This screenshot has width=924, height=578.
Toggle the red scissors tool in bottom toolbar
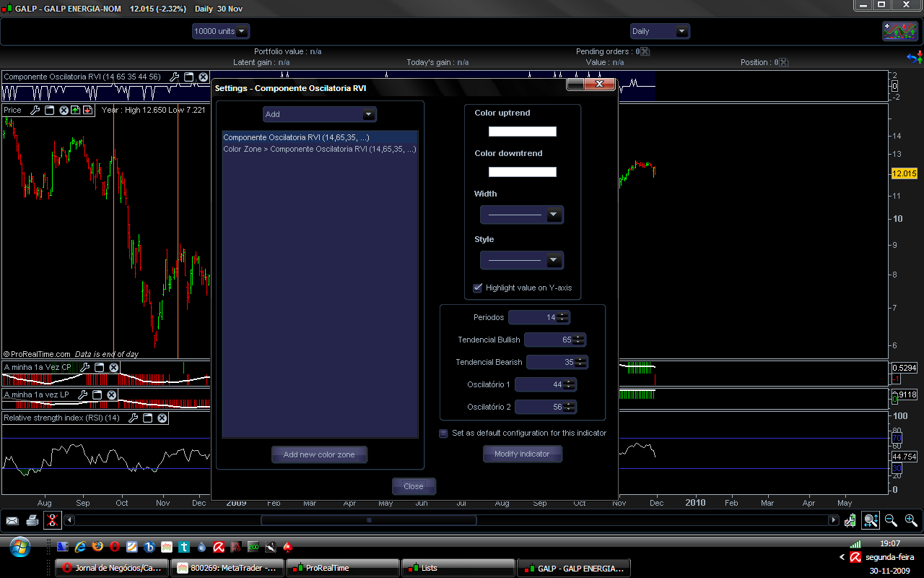click(52, 519)
